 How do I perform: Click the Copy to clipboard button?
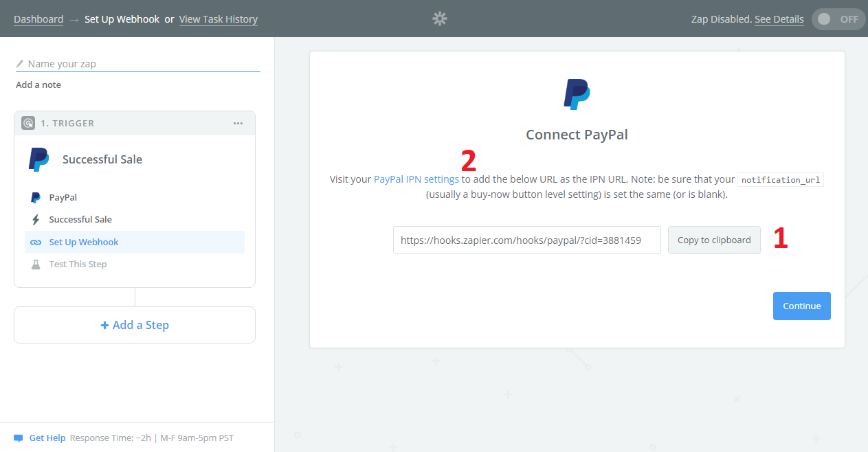[x=714, y=240]
